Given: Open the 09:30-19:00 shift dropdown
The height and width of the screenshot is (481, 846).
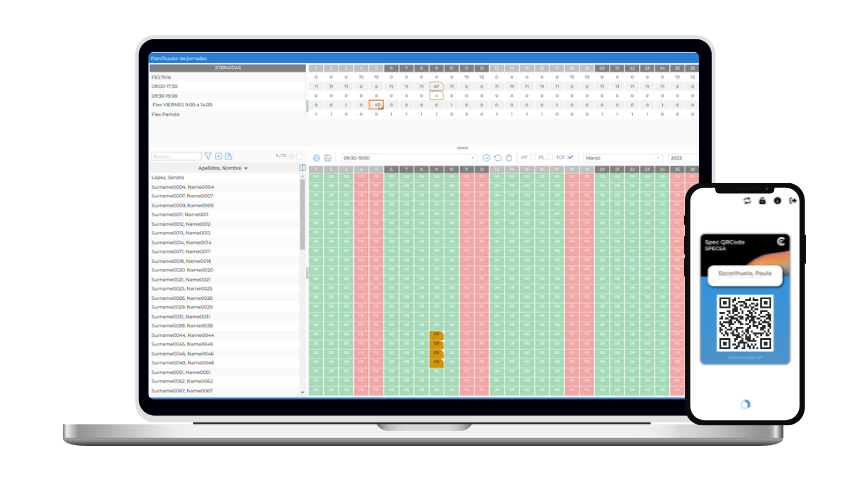Looking at the screenshot, I should click(408, 158).
